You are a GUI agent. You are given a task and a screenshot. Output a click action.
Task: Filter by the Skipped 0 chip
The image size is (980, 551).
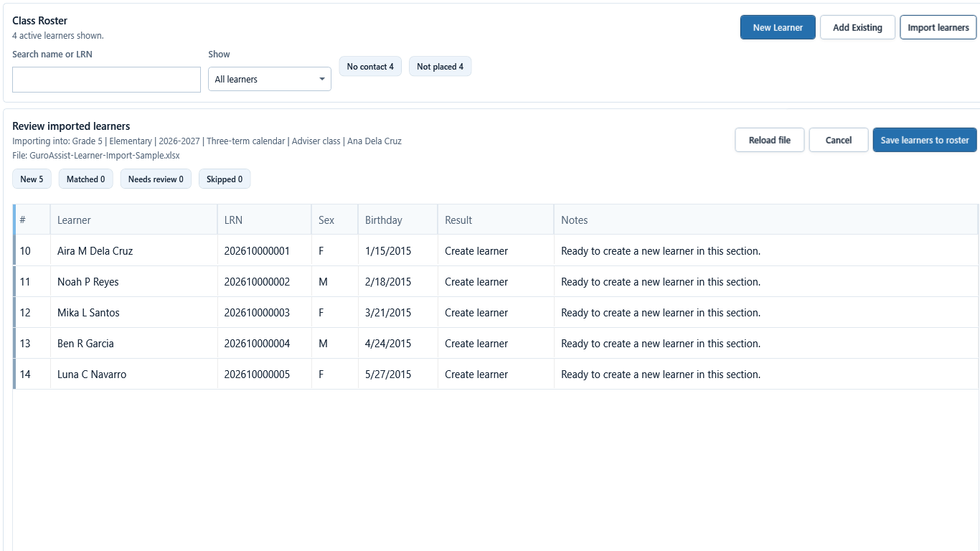[x=225, y=179]
